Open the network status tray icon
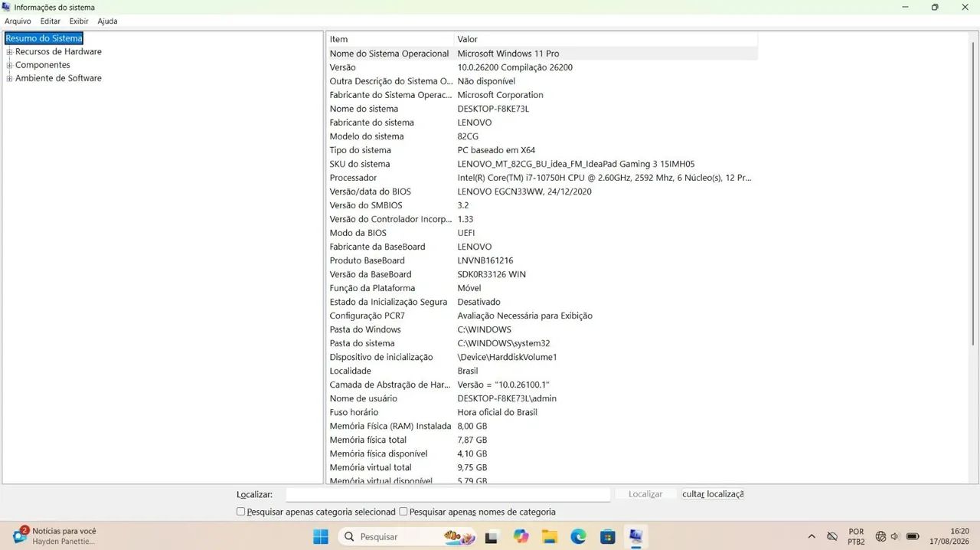The width and height of the screenshot is (980, 550). click(880, 537)
